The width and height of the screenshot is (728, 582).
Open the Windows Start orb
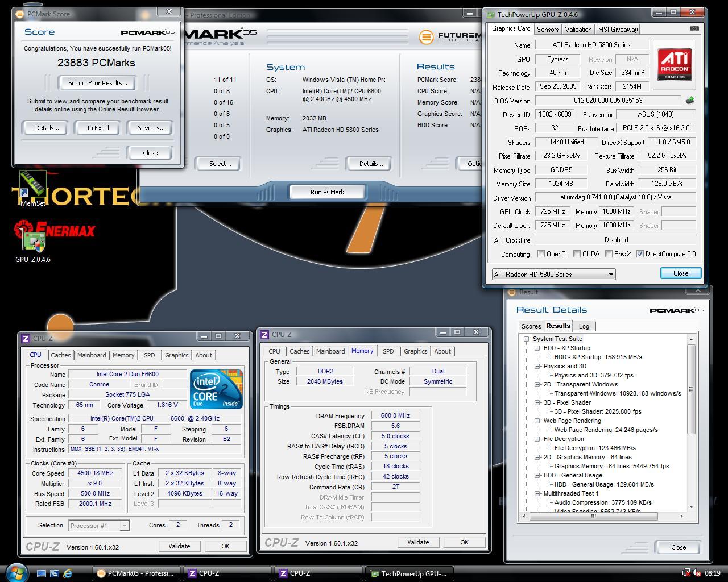tap(16, 572)
